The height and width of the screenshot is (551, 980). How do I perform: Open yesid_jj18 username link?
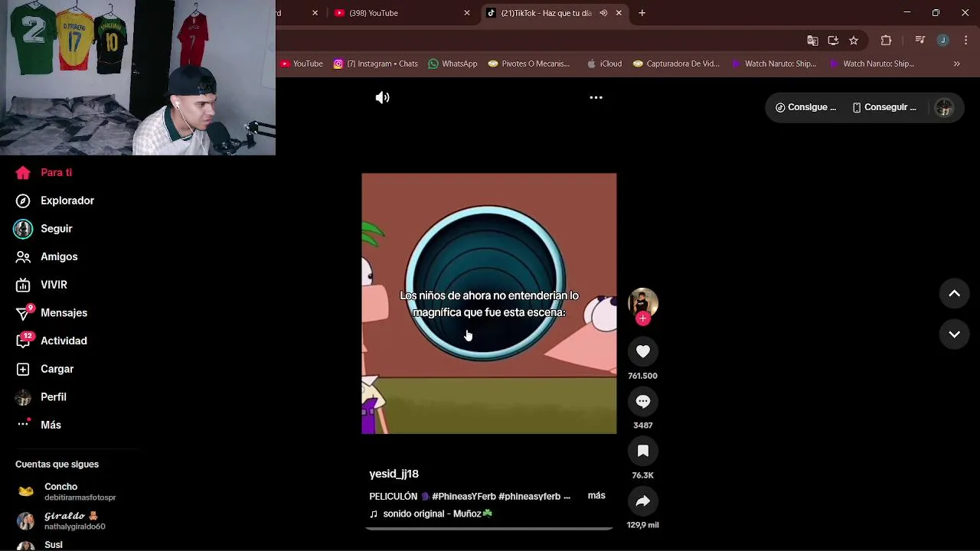(394, 474)
